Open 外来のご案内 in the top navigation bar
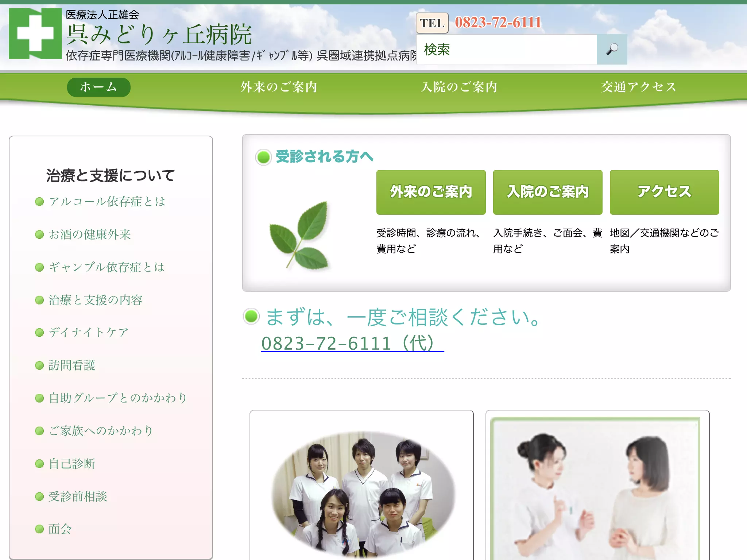747x560 pixels. pyautogui.click(x=279, y=87)
